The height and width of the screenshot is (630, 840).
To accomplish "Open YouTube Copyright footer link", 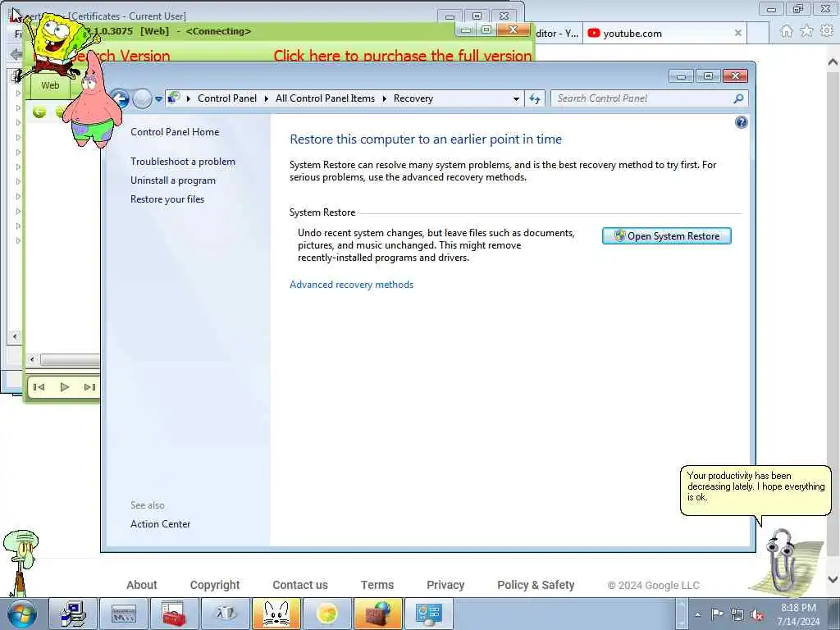I will 215,585.
